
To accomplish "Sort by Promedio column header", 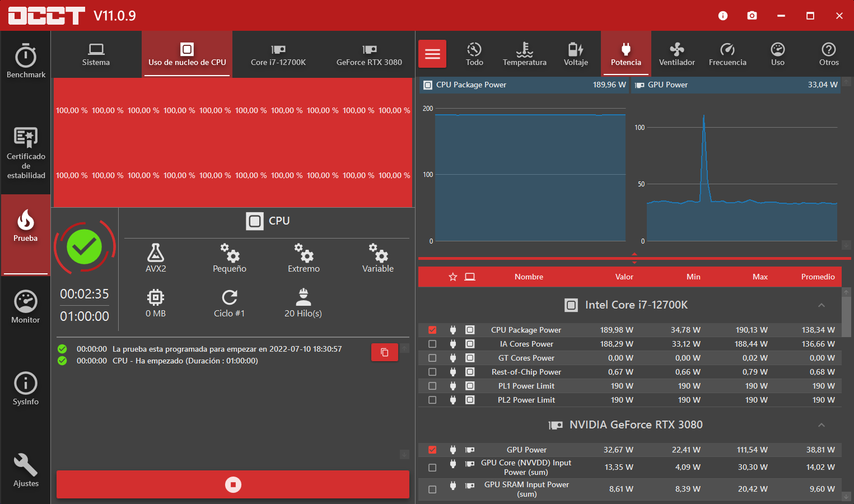I will point(818,277).
